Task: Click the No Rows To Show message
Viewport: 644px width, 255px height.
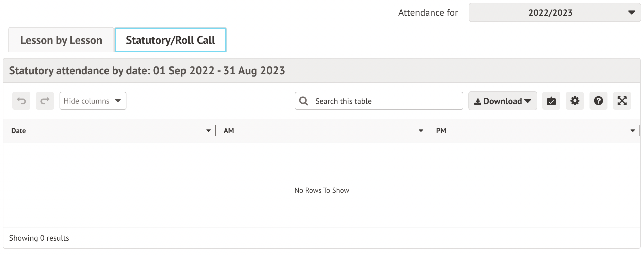Action: coord(322,191)
